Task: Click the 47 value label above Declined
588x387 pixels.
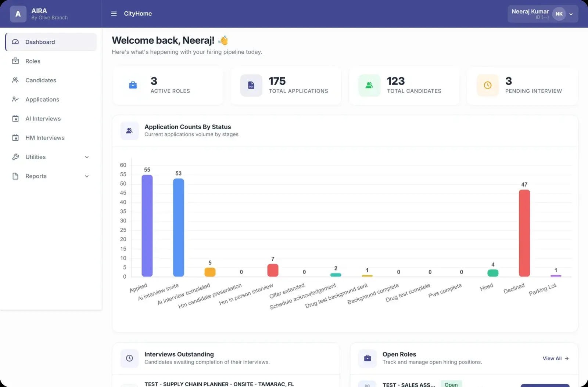Action: click(x=524, y=184)
